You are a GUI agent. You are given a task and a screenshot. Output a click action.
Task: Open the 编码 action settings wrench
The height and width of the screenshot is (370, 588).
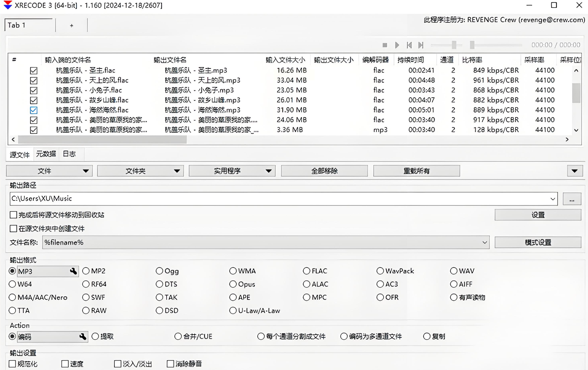tap(83, 337)
